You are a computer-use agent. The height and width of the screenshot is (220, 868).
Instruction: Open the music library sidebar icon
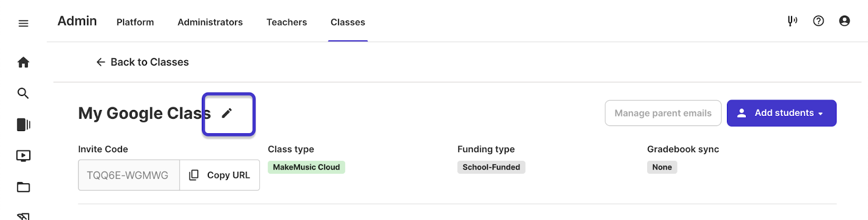pos(23,125)
